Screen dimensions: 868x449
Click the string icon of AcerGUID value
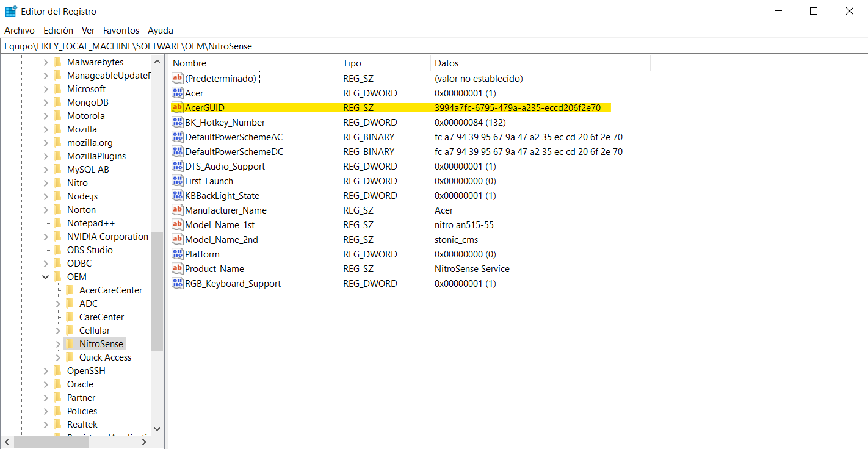pyautogui.click(x=178, y=107)
